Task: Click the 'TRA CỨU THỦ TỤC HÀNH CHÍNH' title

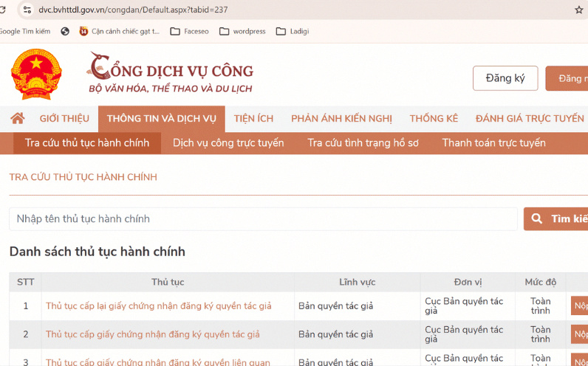Action: coord(83,177)
